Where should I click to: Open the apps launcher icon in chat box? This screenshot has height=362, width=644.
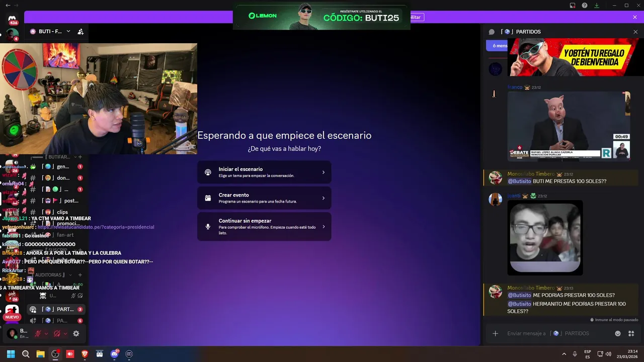[631, 333]
